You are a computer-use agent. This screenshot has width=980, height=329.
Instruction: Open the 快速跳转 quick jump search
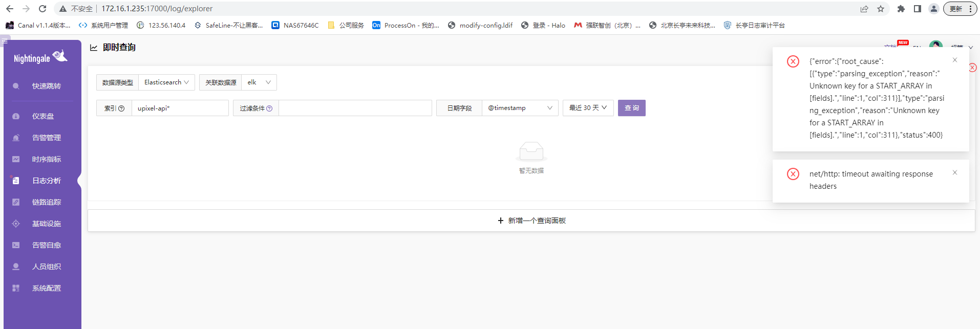pos(42,86)
